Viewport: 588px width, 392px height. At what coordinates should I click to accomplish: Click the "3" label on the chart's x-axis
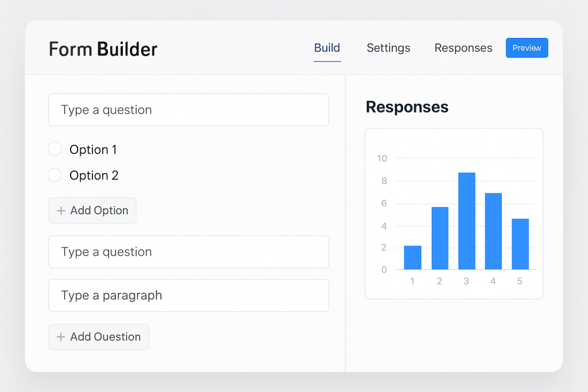coord(466,281)
